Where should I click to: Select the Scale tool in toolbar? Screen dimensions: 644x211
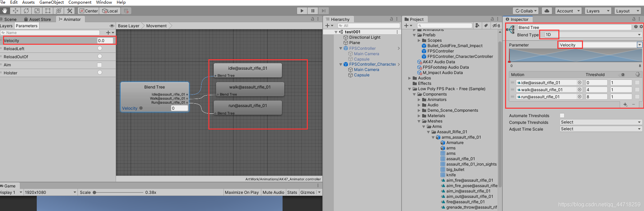click(37, 11)
